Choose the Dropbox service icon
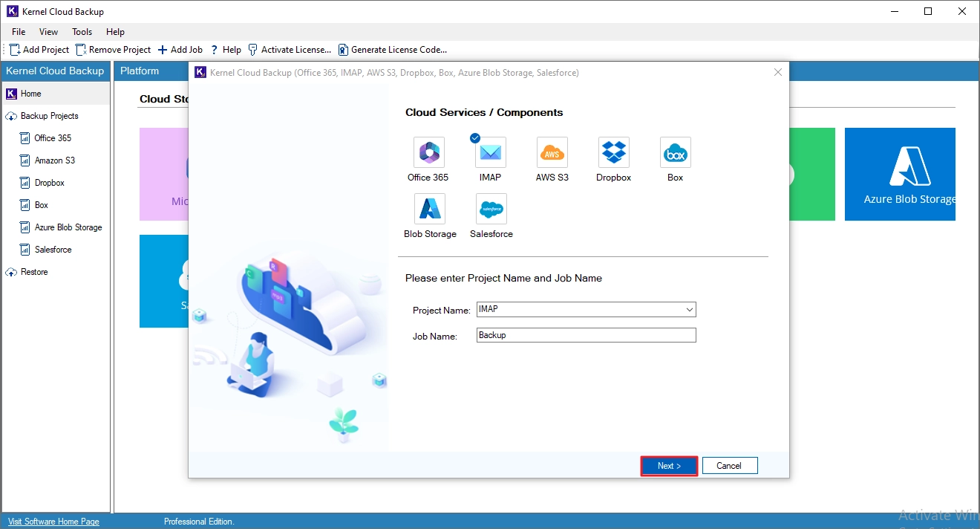The height and width of the screenshot is (529, 980). click(614, 152)
